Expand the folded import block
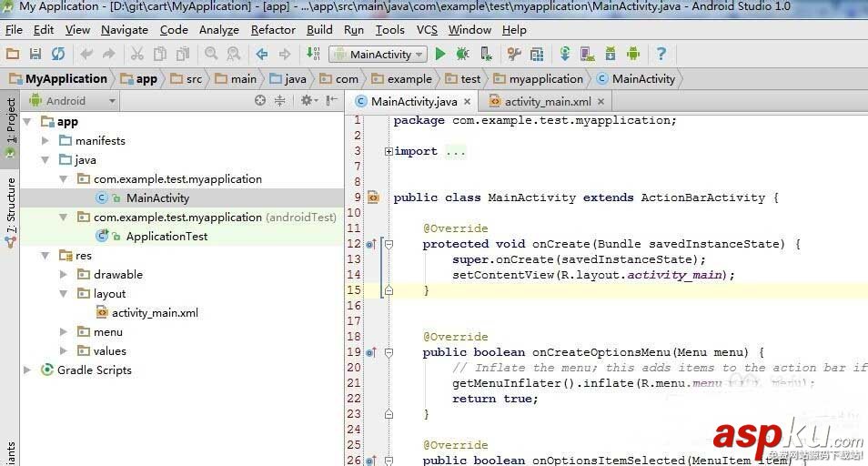The width and height of the screenshot is (868, 466). [389, 151]
